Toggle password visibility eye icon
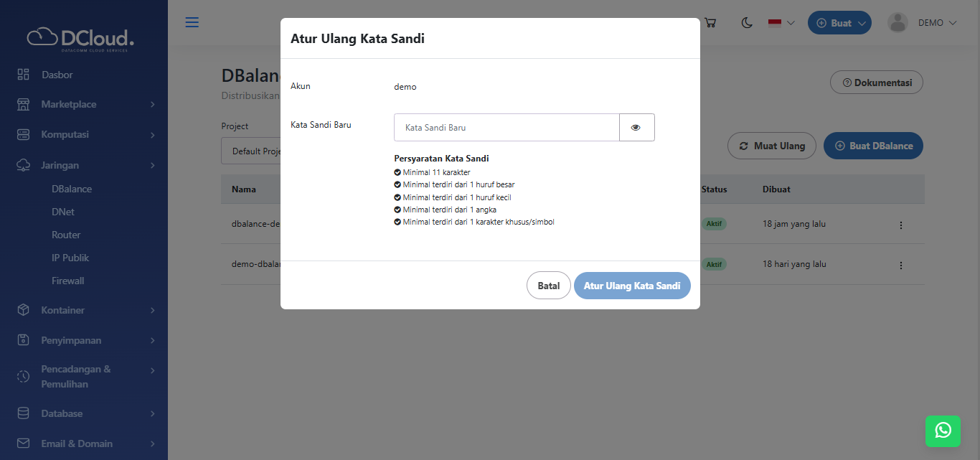Image resolution: width=980 pixels, height=460 pixels. [x=636, y=128]
